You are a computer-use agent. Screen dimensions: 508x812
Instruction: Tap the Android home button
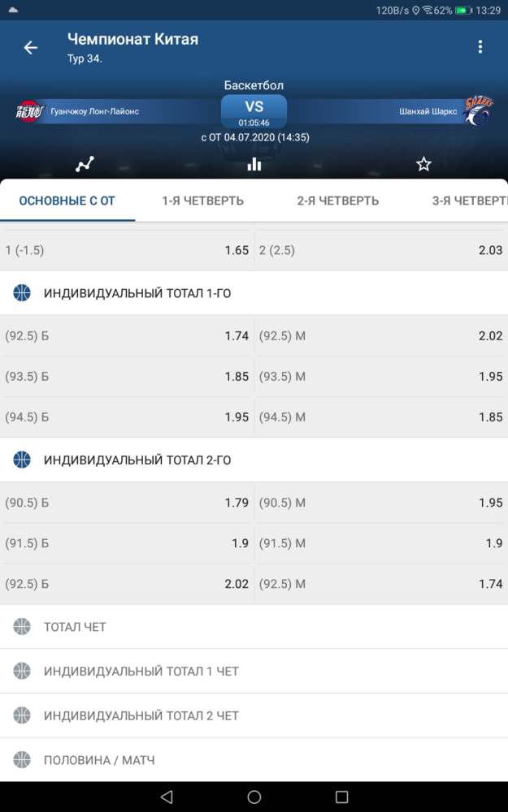click(254, 797)
